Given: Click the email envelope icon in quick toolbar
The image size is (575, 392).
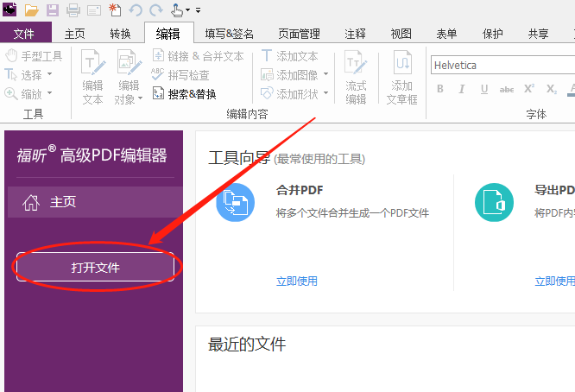Looking at the screenshot, I should click(94, 10).
